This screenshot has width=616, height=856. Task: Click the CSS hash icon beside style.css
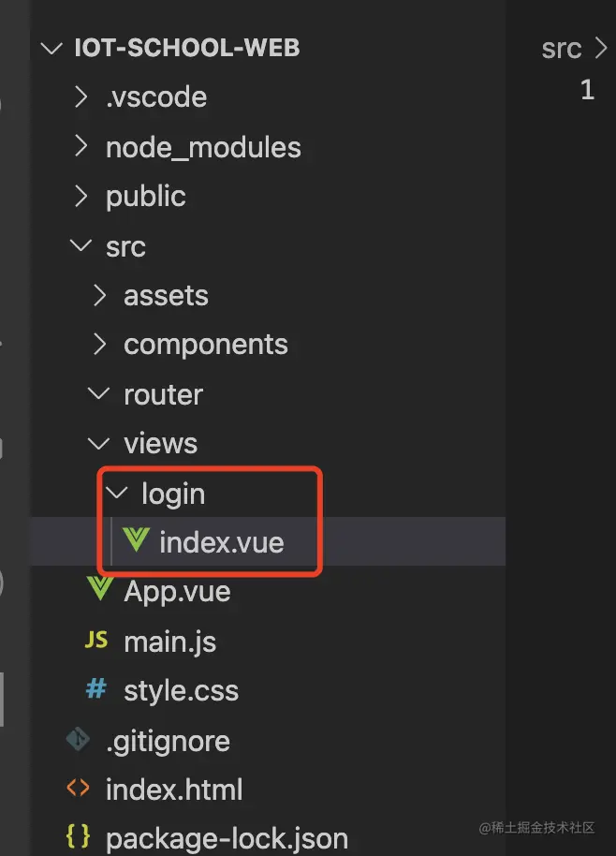96,689
